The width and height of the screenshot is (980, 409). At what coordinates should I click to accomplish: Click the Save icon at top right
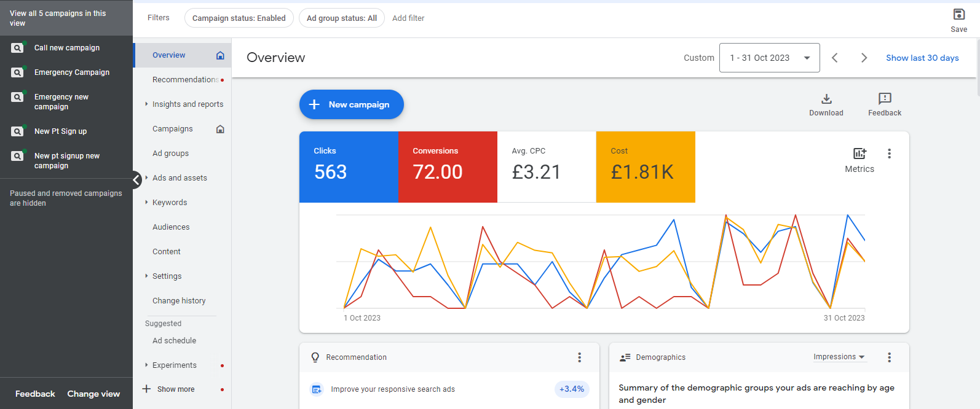click(x=958, y=15)
